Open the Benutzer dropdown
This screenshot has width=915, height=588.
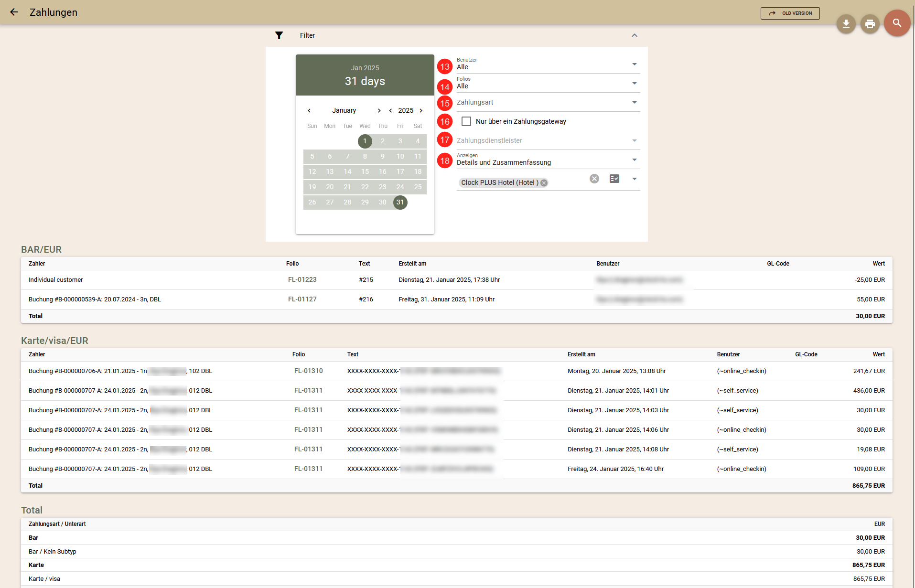coord(548,64)
